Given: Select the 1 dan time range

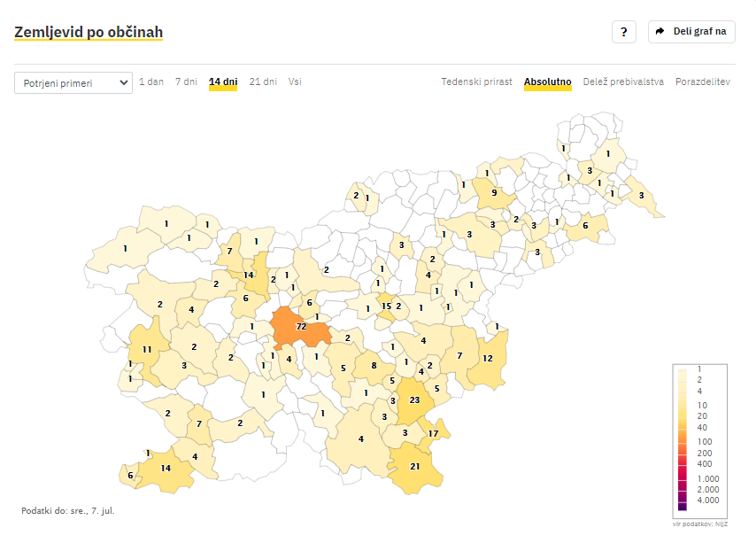Looking at the screenshot, I should point(151,81).
